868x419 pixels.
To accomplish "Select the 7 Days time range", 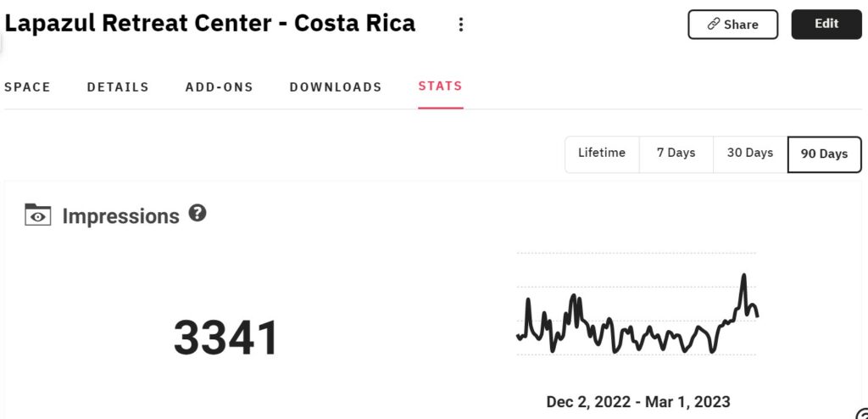I will (676, 154).
